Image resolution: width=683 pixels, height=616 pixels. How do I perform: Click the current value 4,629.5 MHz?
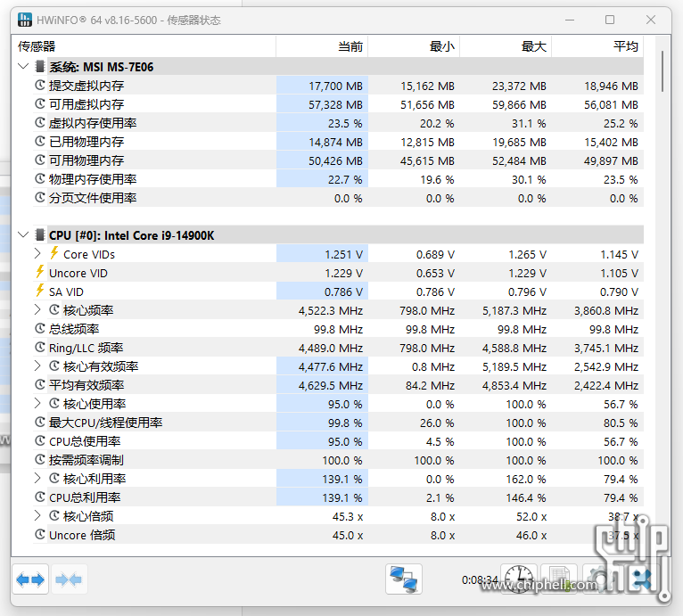pos(331,385)
